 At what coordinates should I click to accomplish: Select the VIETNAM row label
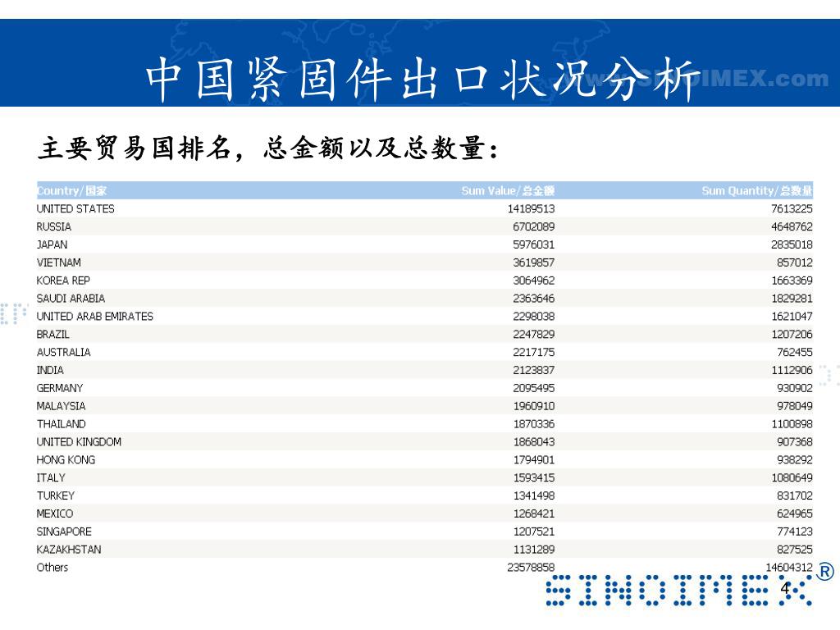[59, 262]
